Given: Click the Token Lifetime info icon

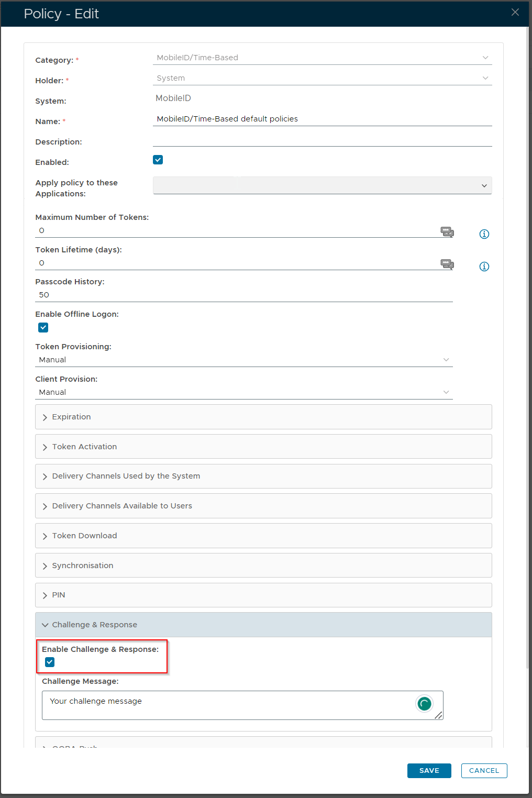Looking at the screenshot, I should point(484,267).
